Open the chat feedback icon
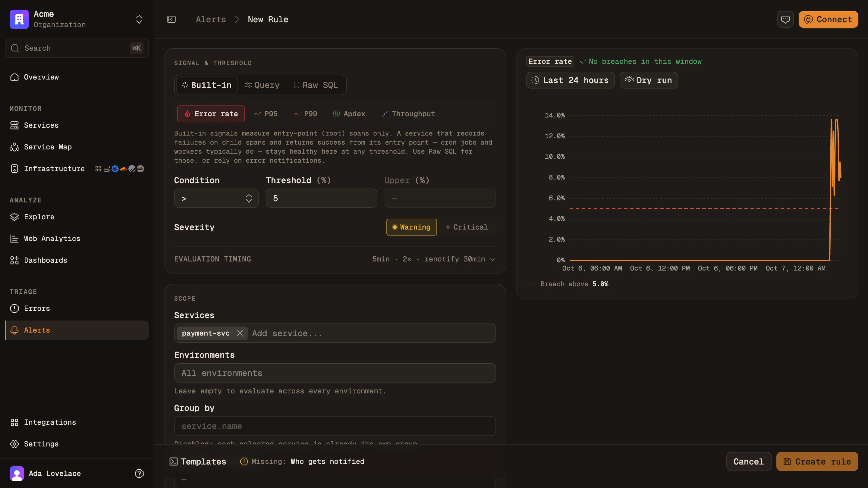Image resolution: width=868 pixels, height=488 pixels. (785, 20)
